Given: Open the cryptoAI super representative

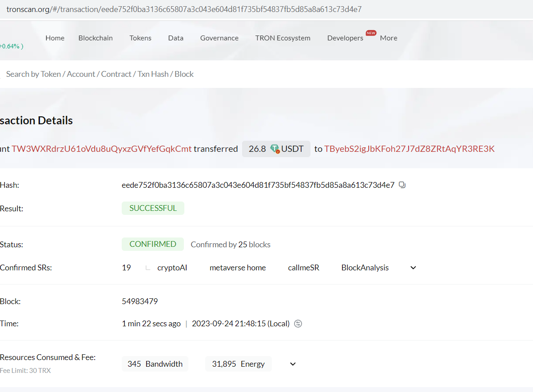Looking at the screenshot, I should (172, 268).
